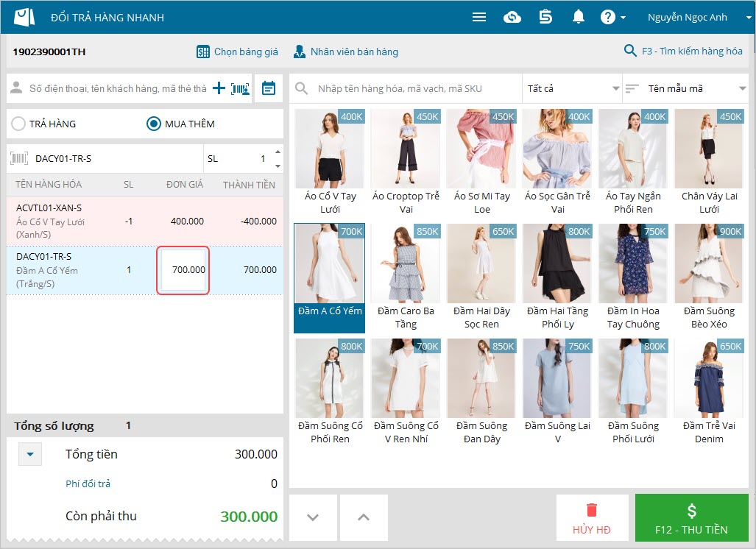
Task: Go to previous product page chevron up
Action: [364, 517]
